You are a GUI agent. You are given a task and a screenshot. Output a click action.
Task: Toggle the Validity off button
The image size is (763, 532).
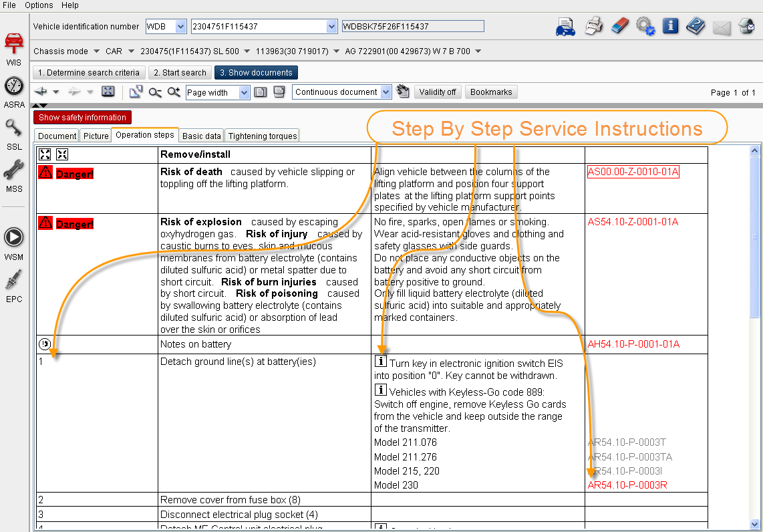click(x=438, y=92)
